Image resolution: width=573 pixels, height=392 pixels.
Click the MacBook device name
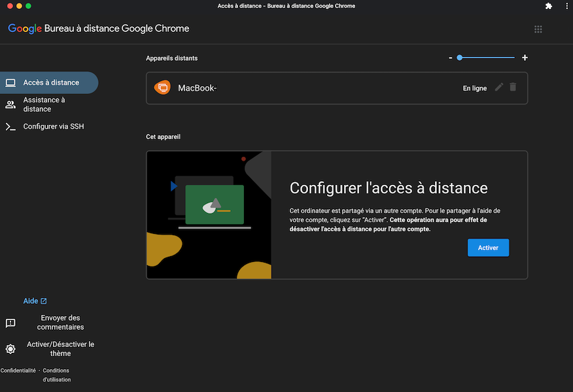pyautogui.click(x=197, y=88)
